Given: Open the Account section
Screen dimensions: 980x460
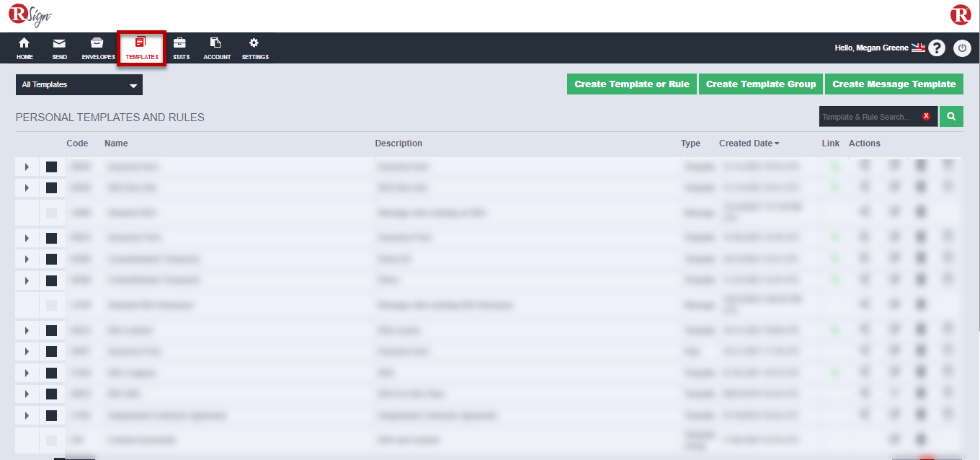Looking at the screenshot, I should pyautogui.click(x=217, y=48).
